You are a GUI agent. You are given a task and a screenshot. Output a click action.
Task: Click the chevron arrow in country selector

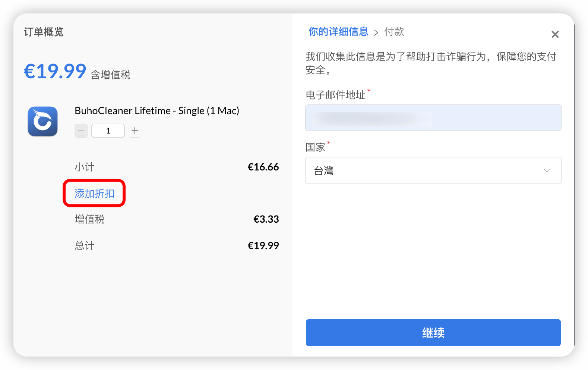tap(547, 170)
